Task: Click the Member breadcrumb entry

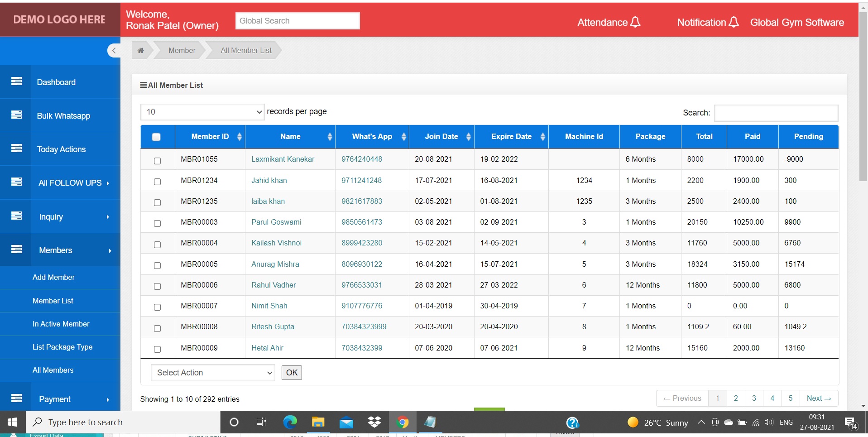Action: click(182, 50)
